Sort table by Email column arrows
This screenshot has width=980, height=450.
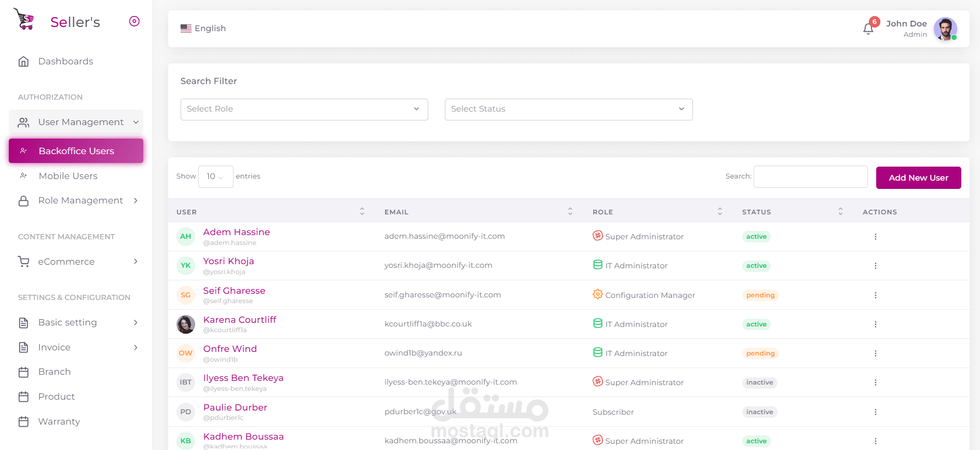click(570, 212)
